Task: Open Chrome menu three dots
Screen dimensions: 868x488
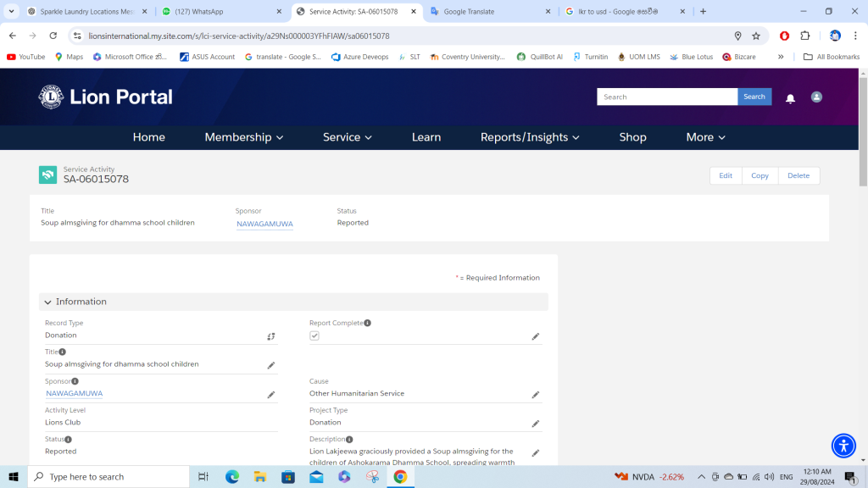Action: (855, 36)
